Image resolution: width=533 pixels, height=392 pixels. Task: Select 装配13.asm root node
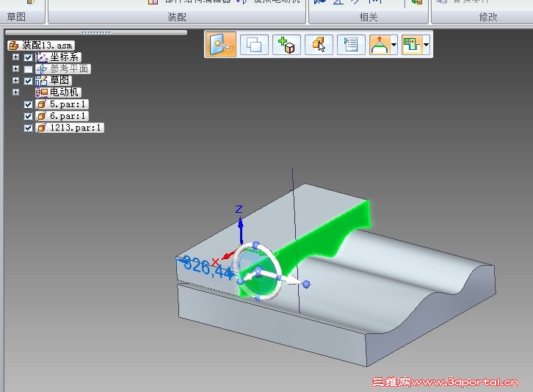pyautogui.click(x=41, y=46)
